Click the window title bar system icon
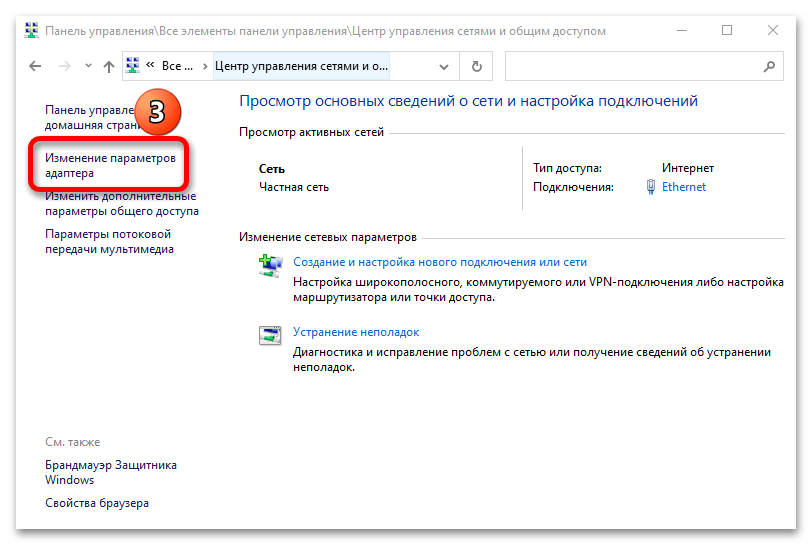This screenshot has height=545, width=812. tap(32, 31)
